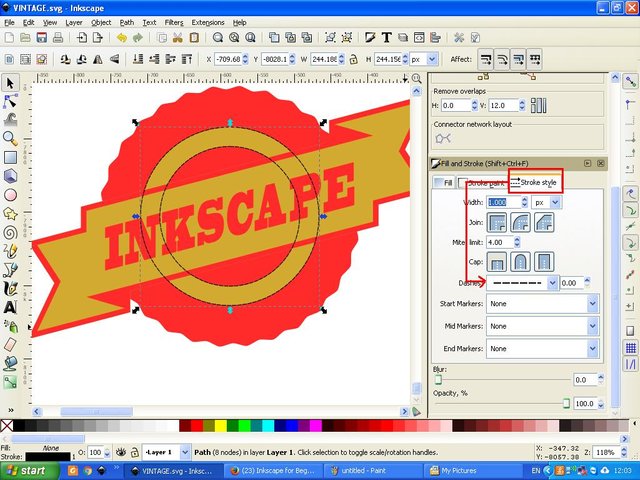This screenshot has width=640, height=480.
Task: Click the Redo arrow icon
Action: click(138, 38)
